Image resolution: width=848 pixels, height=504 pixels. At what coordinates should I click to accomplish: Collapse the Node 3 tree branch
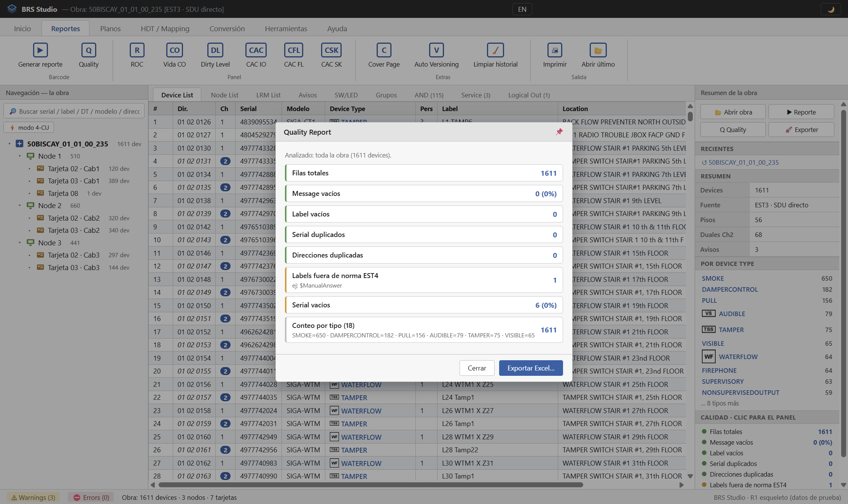(x=20, y=243)
